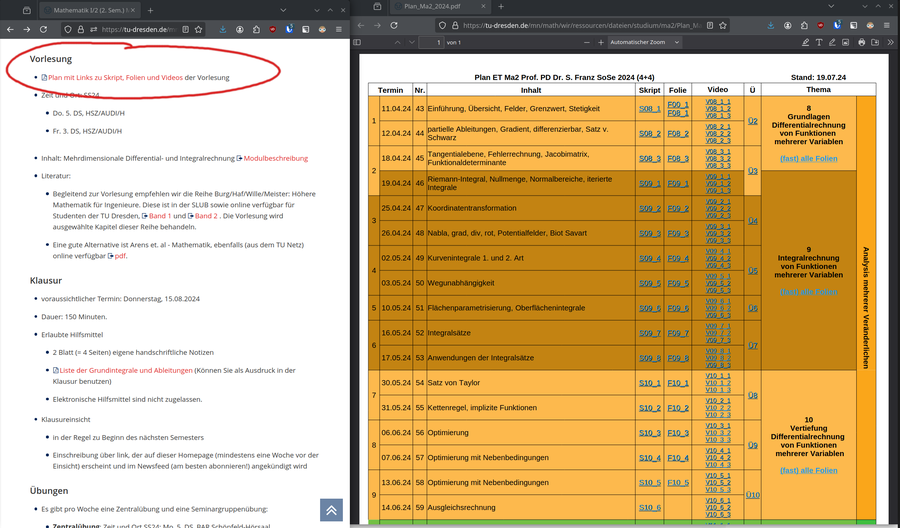Open Skript link S09_7 in the PDF
This screenshot has height=528, width=900.
(x=650, y=333)
